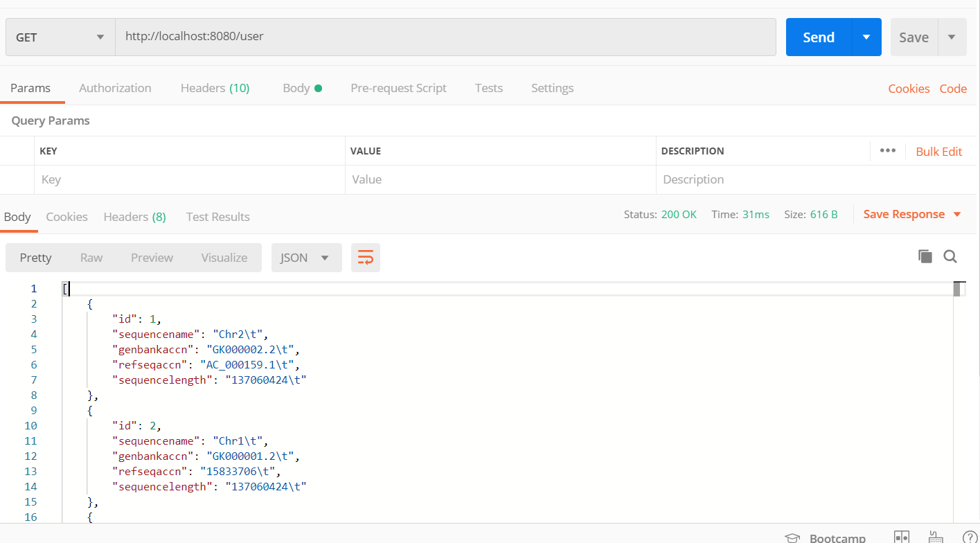980x543 pixels.
Task: Switch to two-pane layout view
Action: 901,537
